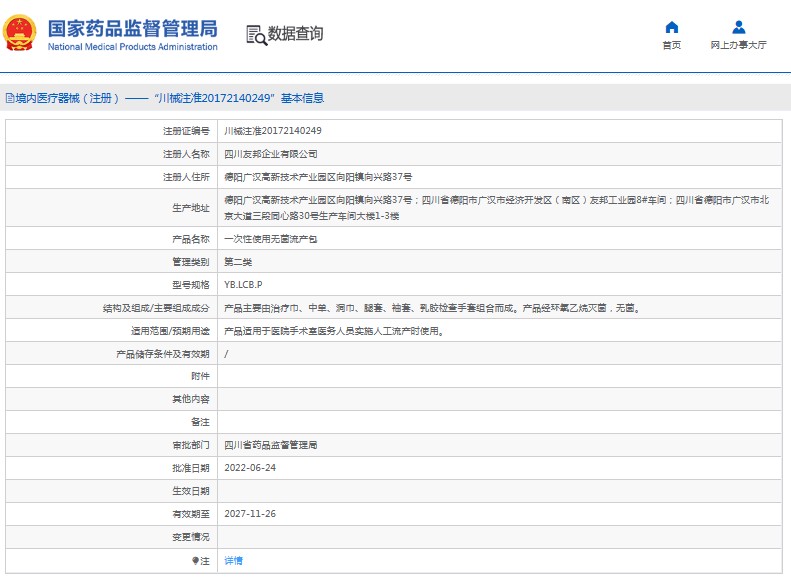Select the slash value for 储存条件
The height and width of the screenshot is (580, 791).
point(226,354)
